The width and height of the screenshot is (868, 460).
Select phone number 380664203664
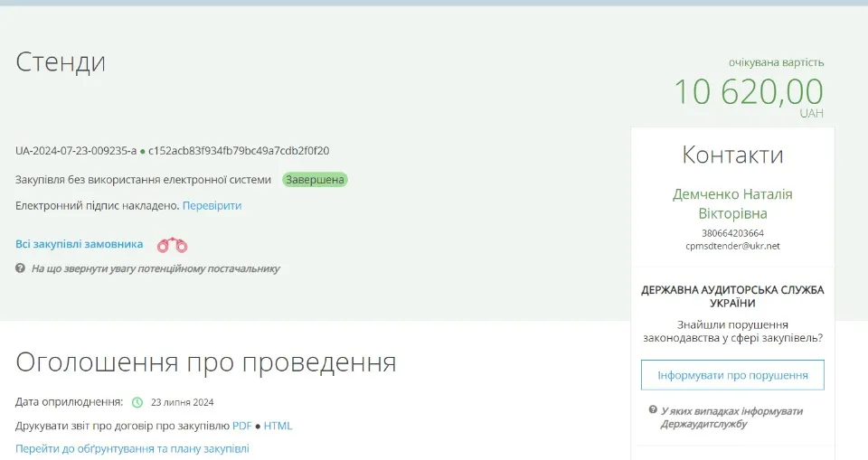coord(732,233)
